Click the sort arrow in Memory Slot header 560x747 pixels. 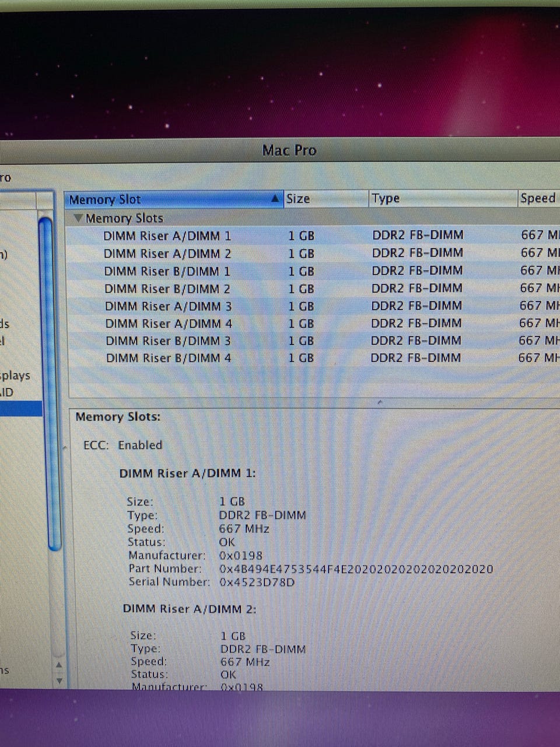coord(275,199)
